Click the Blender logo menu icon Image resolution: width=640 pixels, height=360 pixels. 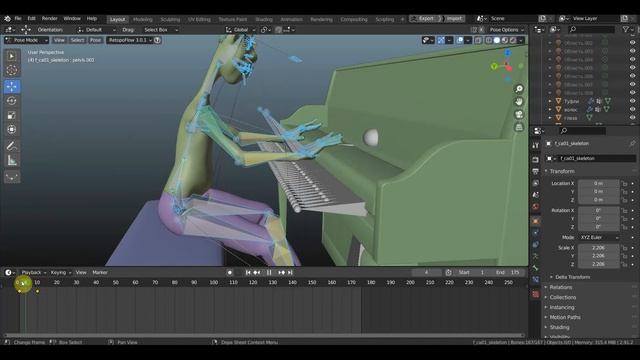(x=7, y=19)
